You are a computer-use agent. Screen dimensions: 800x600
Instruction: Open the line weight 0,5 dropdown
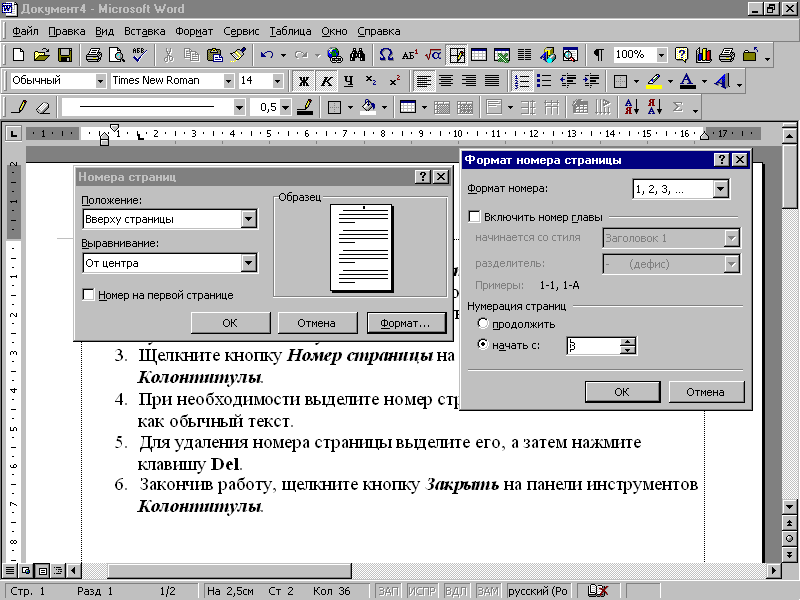point(285,107)
